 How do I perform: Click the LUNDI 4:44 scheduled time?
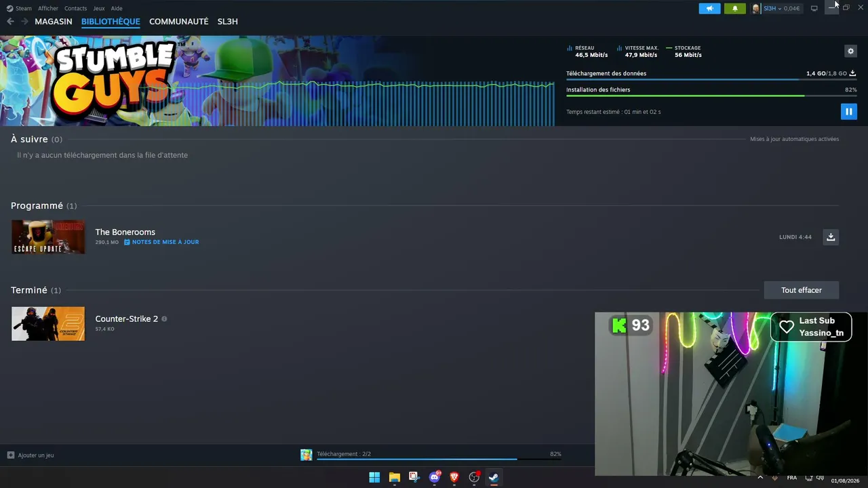795,237
